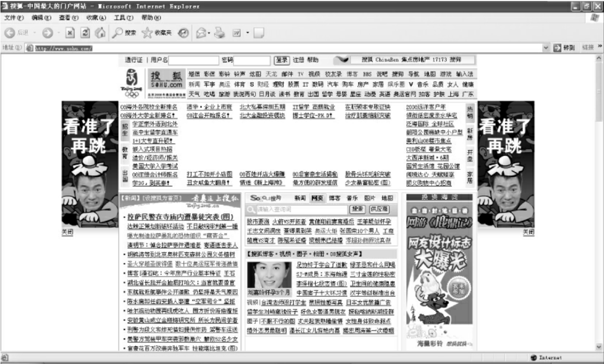Expand the mail icon dropdown arrow

[209, 33]
